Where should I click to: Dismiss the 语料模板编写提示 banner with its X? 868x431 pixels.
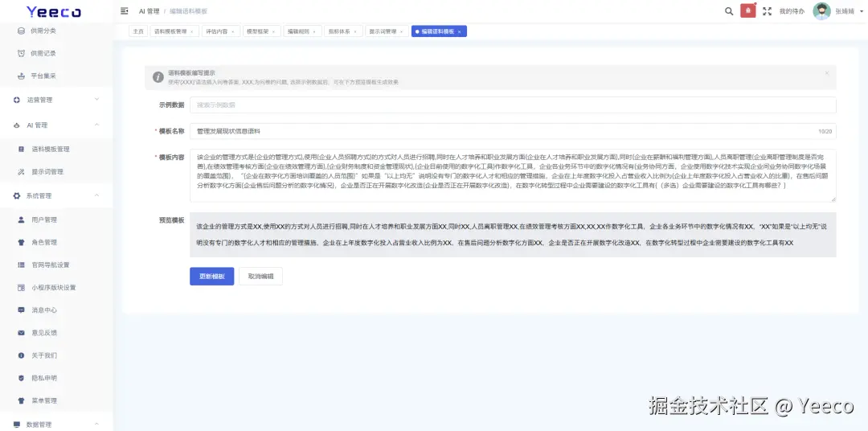[826, 72]
